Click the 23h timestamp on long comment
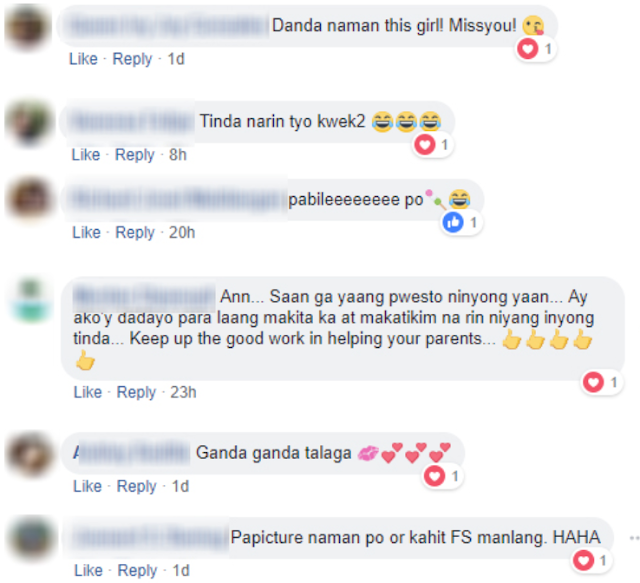The height and width of the screenshot is (583, 640). [183, 392]
